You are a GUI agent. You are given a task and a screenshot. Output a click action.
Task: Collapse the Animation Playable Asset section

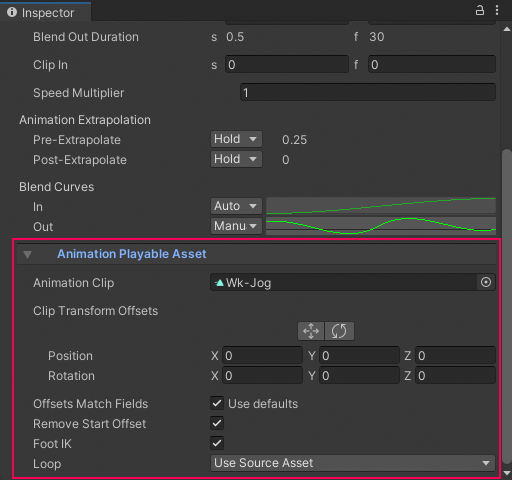click(x=27, y=255)
